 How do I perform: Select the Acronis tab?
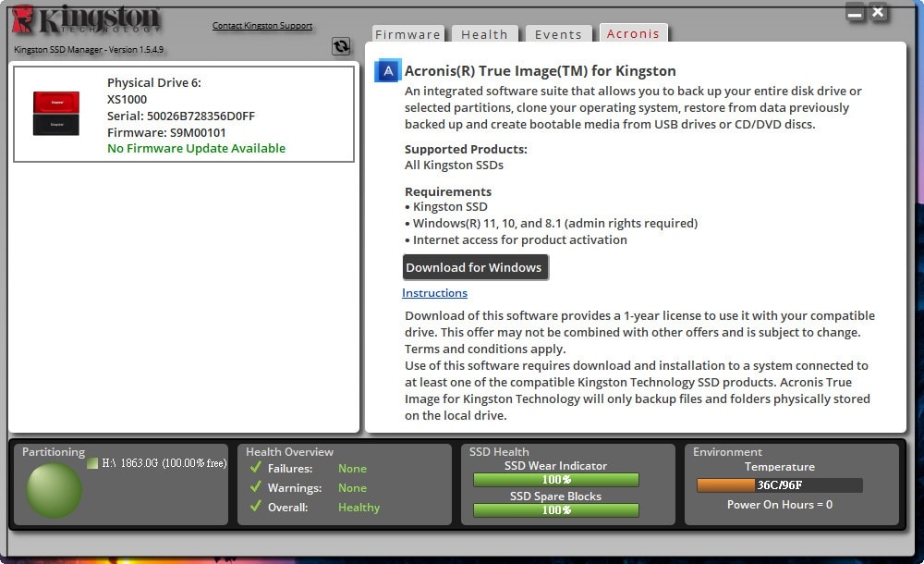[x=634, y=33]
